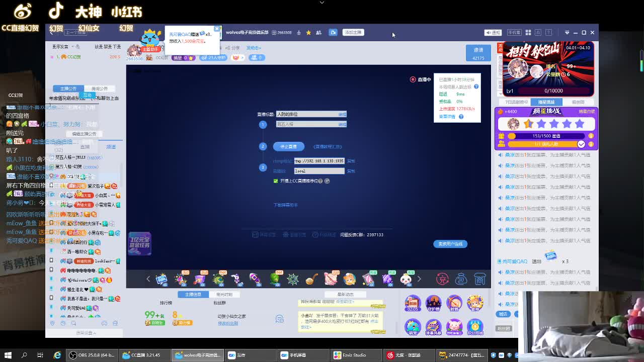The image size is (644, 362).
Task: Select the 7日贡献榜 tab
Action: click(x=515, y=102)
